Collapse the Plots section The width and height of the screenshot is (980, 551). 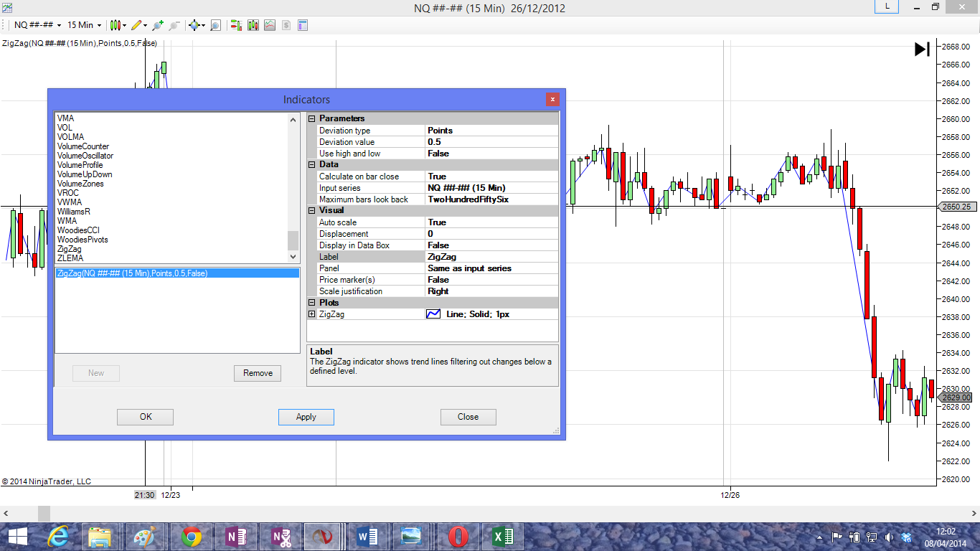312,303
